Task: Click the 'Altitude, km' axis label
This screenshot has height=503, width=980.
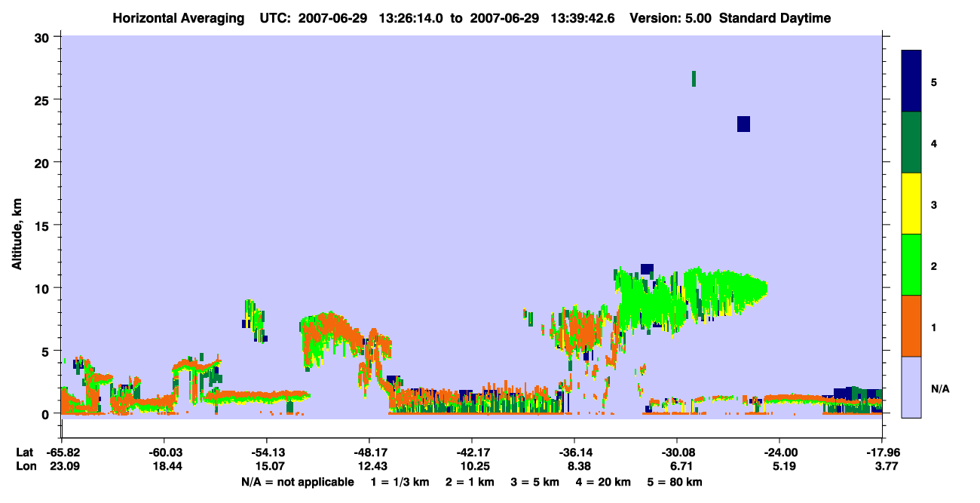Action: point(17,235)
